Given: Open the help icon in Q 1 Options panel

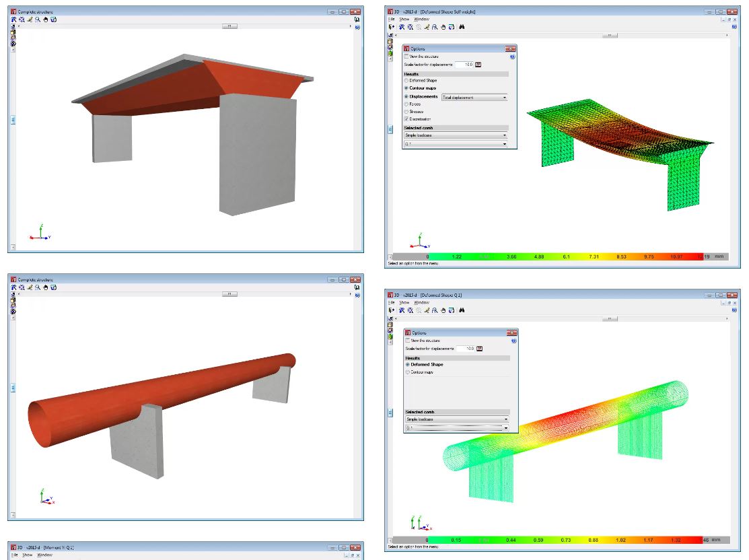Looking at the screenshot, I should [x=513, y=341].
